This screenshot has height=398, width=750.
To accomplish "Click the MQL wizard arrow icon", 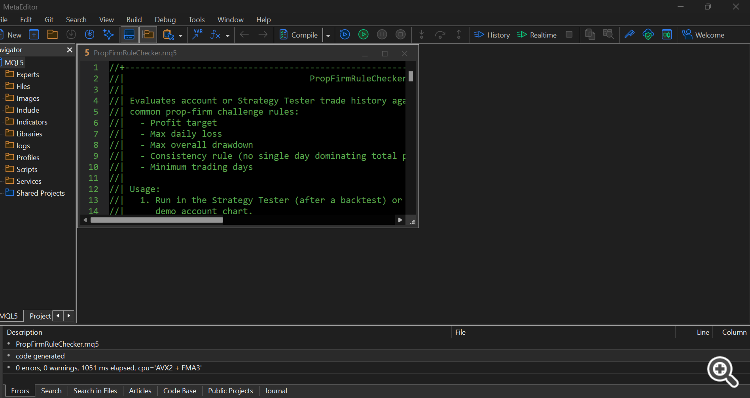I will [x=197, y=34].
